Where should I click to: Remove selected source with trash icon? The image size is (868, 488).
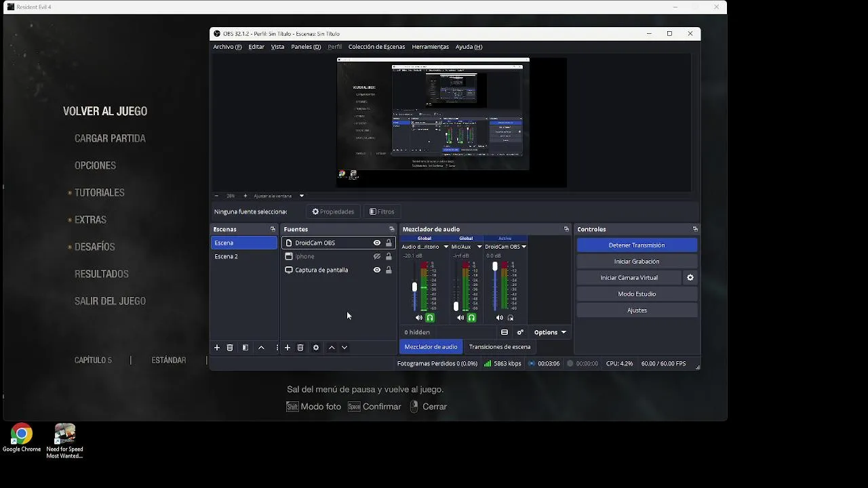click(300, 348)
